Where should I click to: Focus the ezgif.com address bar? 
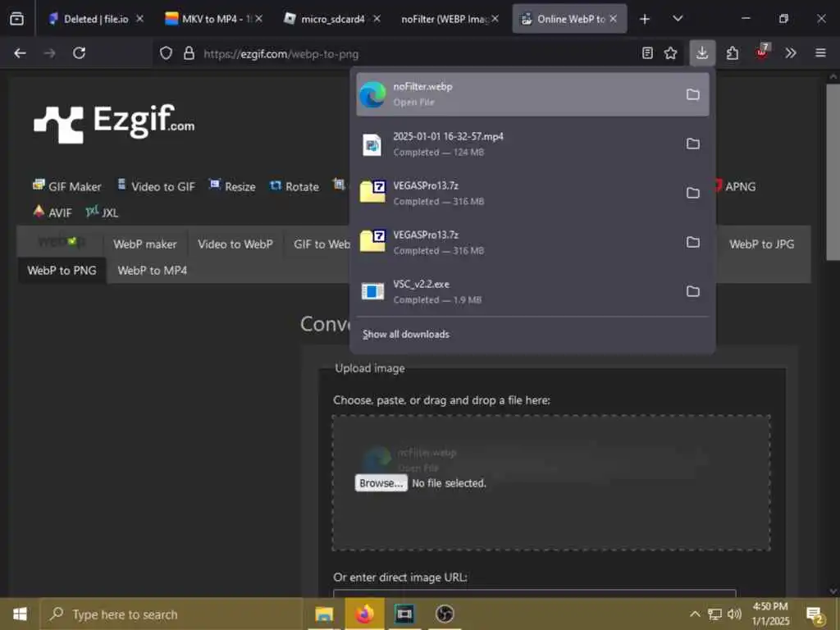coord(418,53)
